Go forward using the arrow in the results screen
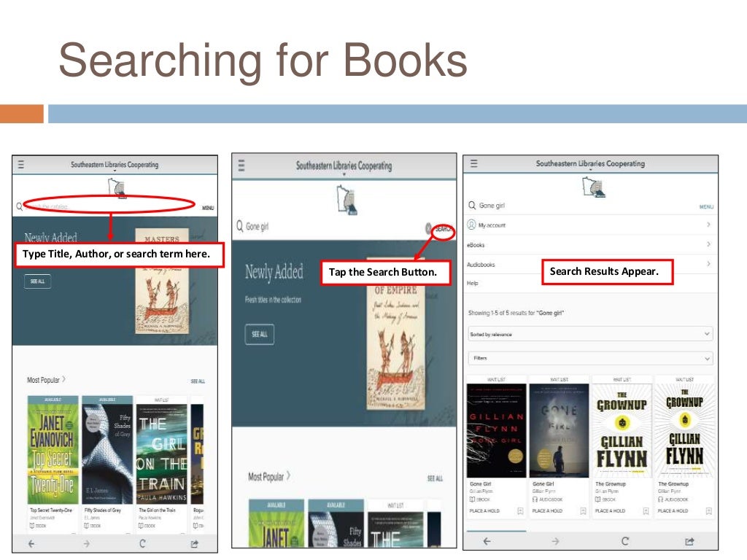 point(555,541)
